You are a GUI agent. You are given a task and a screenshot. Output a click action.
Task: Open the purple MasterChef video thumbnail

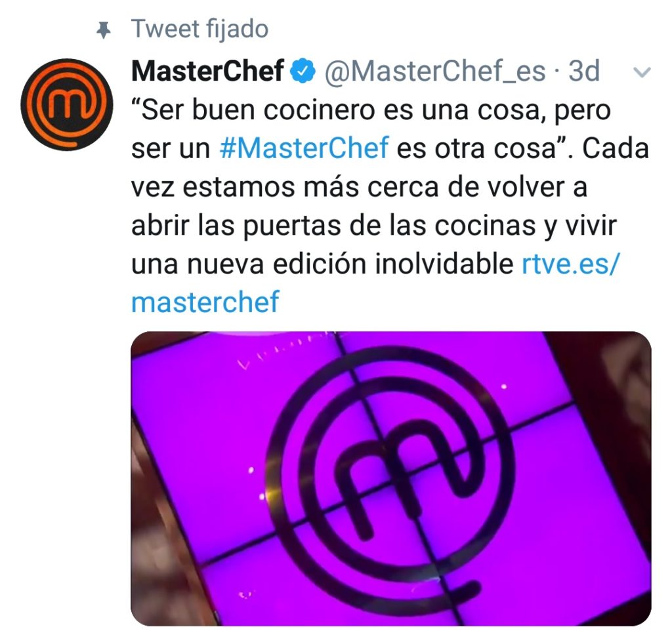391,478
